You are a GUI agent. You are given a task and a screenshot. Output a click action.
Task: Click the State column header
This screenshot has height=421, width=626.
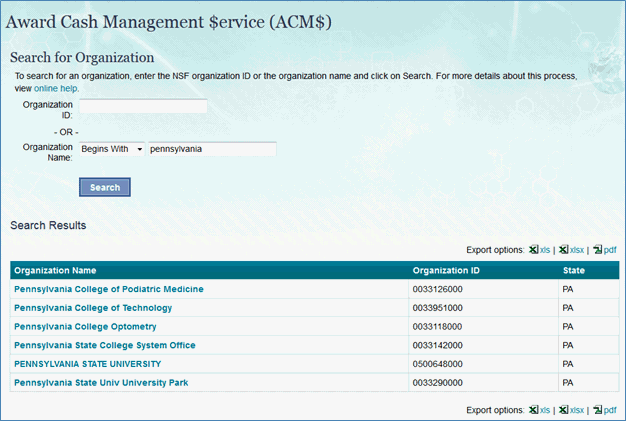574,270
